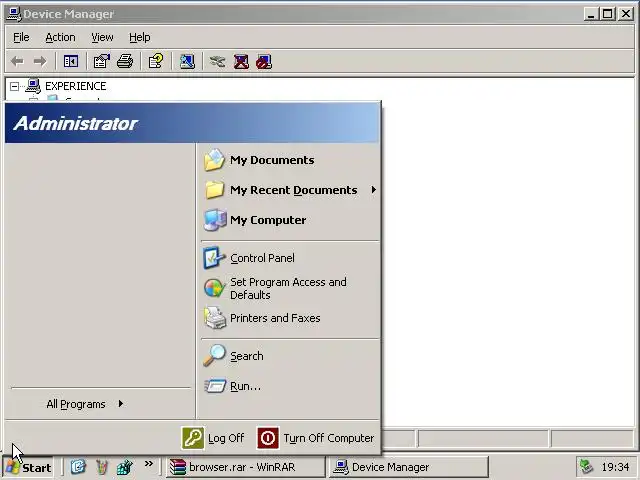Click the EXPERIENCE computer icon in the tree
The height and width of the screenshot is (480, 640).
[x=33, y=86]
